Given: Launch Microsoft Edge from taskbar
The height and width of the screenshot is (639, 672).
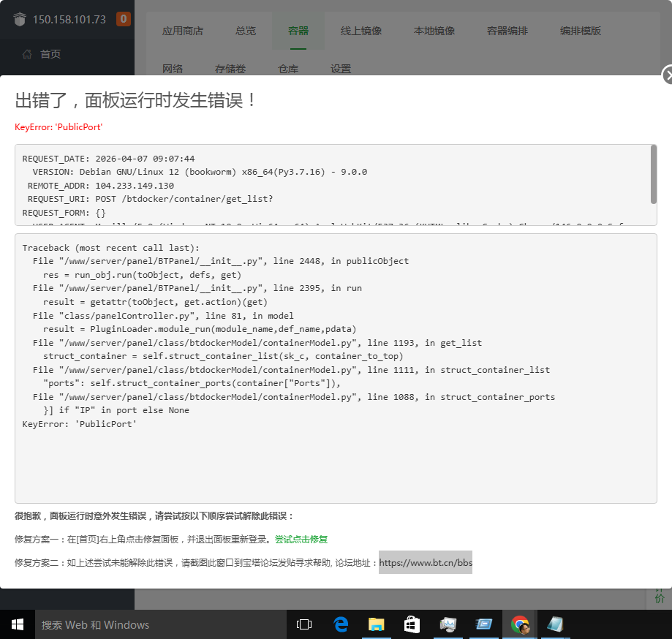Looking at the screenshot, I should (x=341, y=624).
